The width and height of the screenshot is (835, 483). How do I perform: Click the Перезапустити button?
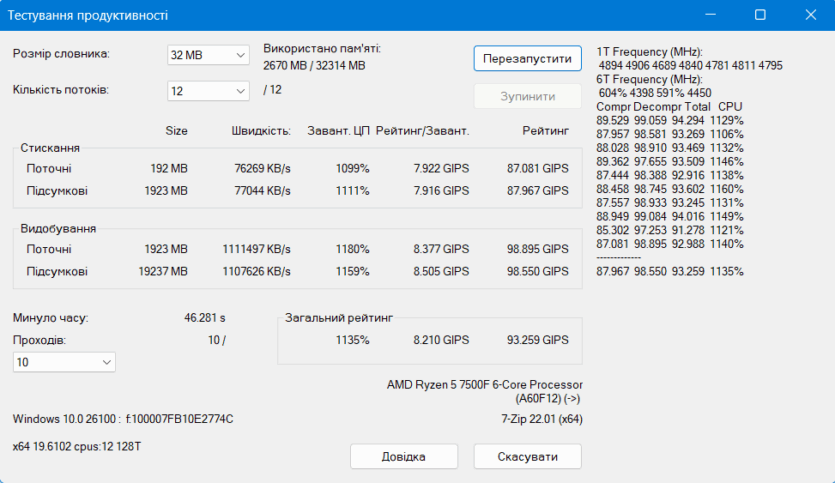pos(527,58)
